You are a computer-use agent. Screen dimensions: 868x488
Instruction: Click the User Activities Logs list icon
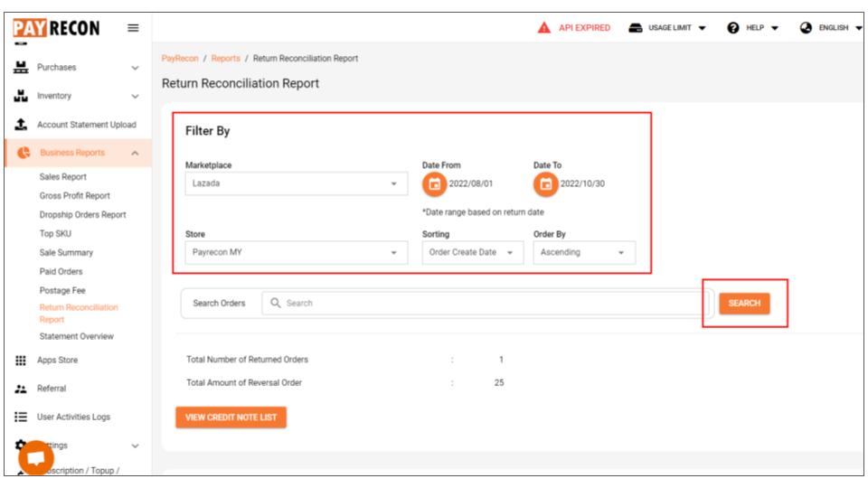21,417
